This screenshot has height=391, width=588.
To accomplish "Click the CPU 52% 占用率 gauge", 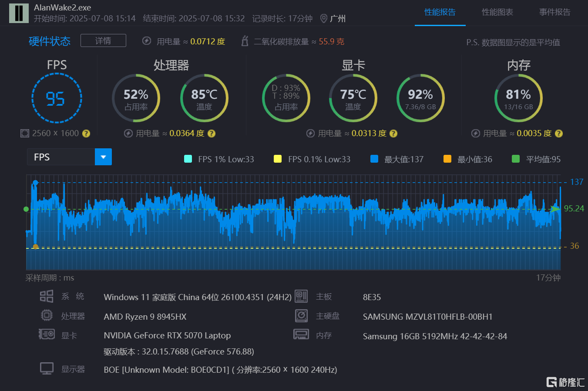I will tap(136, 98).
